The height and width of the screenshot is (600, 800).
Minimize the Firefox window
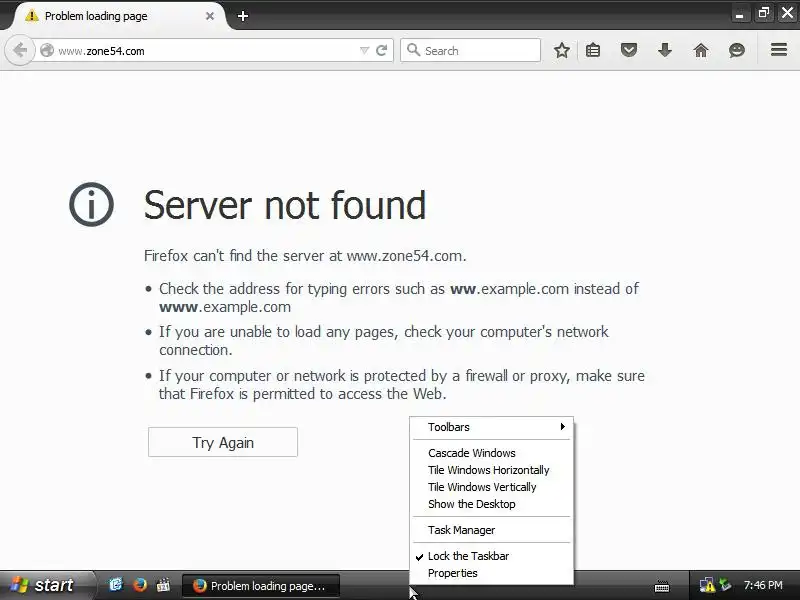tap(739, 14)
